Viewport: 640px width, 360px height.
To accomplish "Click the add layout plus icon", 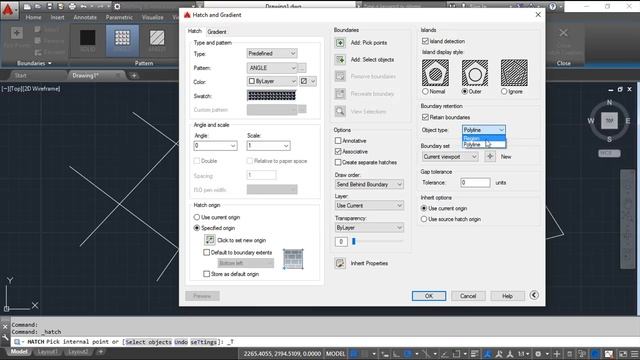I will pos(101,351).
